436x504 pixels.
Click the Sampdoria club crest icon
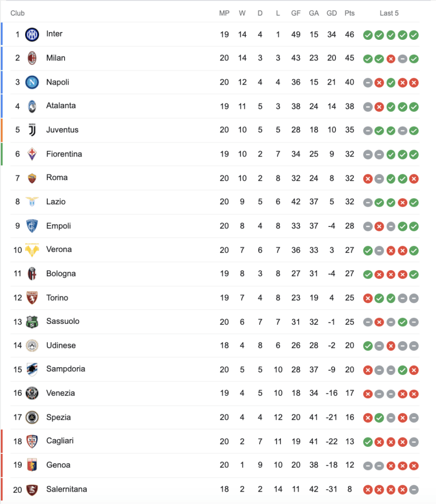pos(32,369)
